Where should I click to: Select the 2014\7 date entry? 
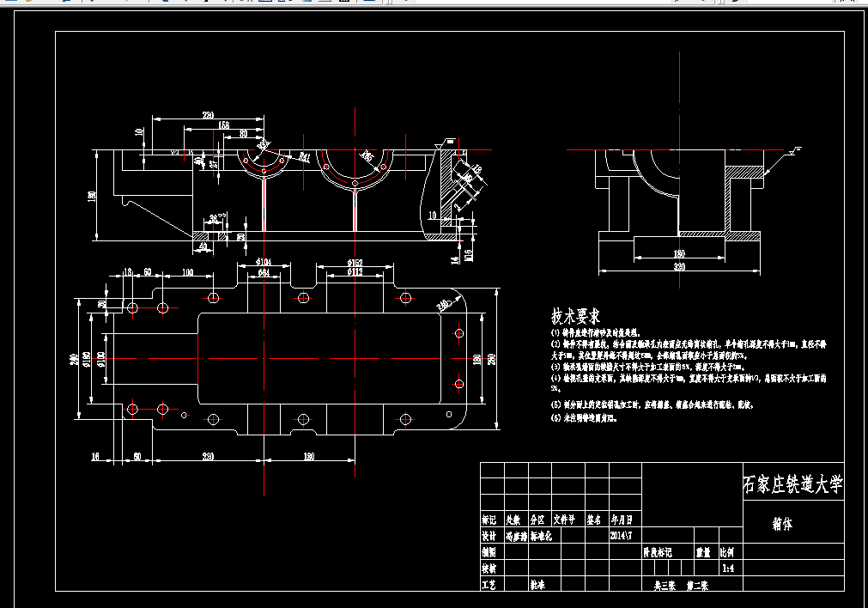[621, 536]
